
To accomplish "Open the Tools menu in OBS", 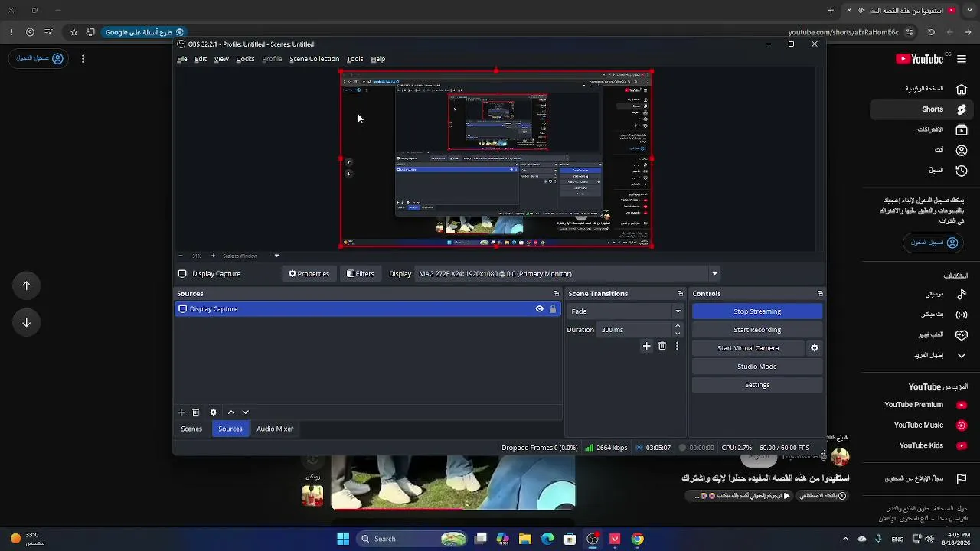I will click(354, 59).
